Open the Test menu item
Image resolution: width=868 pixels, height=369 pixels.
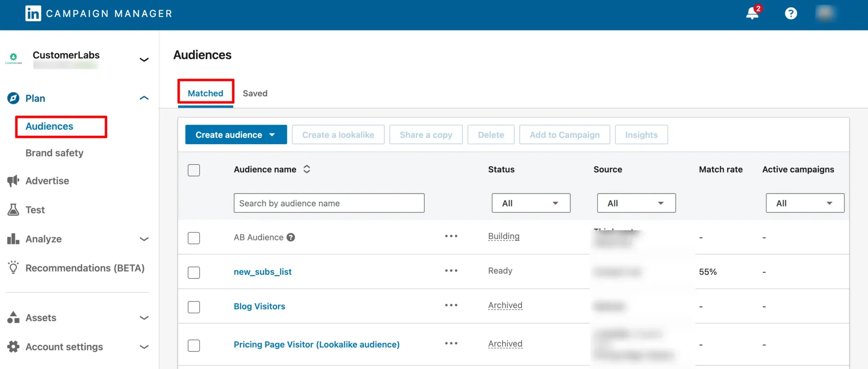(x=35, y=210)
